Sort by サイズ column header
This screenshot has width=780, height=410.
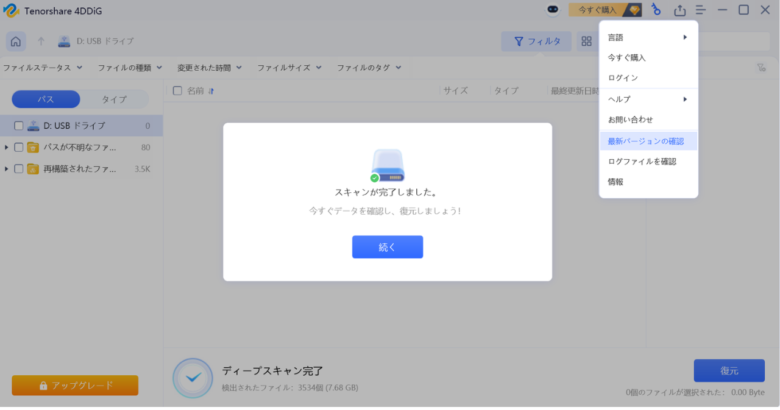[456, 91]
